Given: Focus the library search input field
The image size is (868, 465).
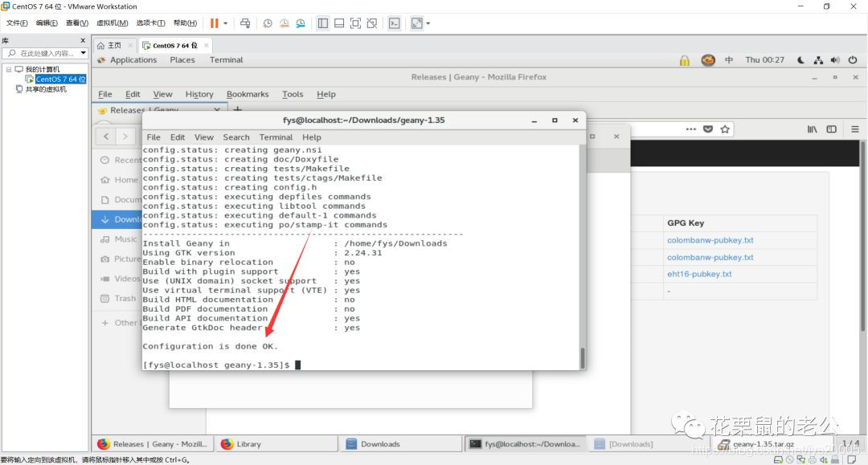Looking at the screenshot, I should [x=44, y=53].
